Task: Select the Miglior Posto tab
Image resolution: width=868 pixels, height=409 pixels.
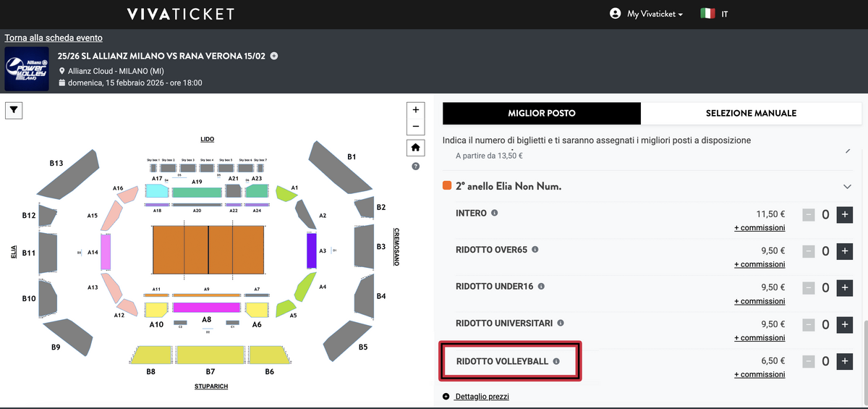Action: click(542, 114)
